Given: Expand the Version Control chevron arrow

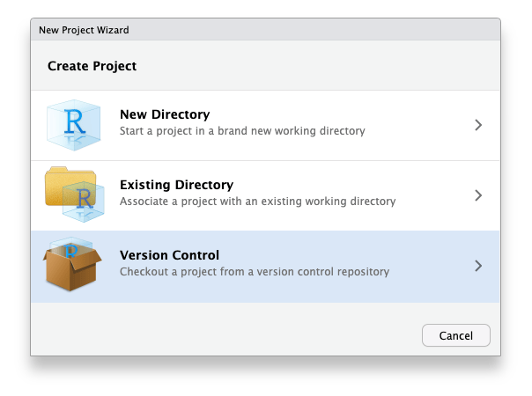Looking at the screenshot, I should point(478,266).
